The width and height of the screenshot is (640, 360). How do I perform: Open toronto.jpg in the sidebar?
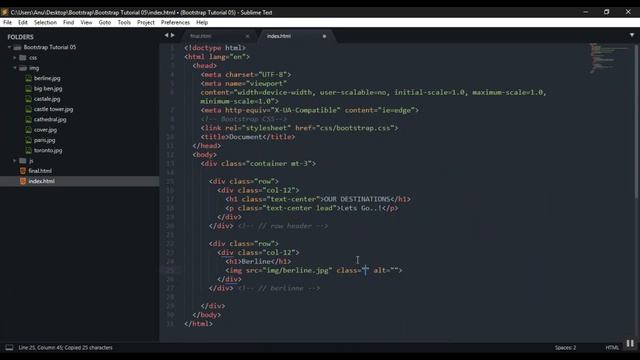pyautogui.click(x=48, y=150)
